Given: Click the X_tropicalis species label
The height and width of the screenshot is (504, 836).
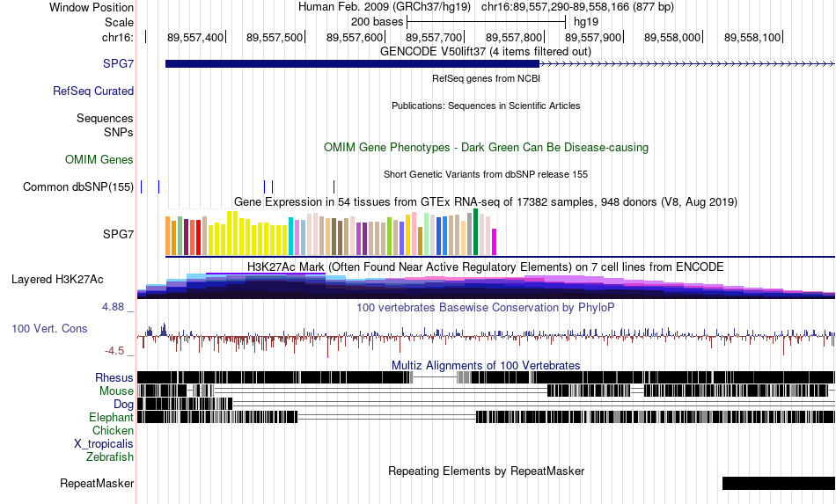Looking at the screenshot, I should click(x=104, y=444).
